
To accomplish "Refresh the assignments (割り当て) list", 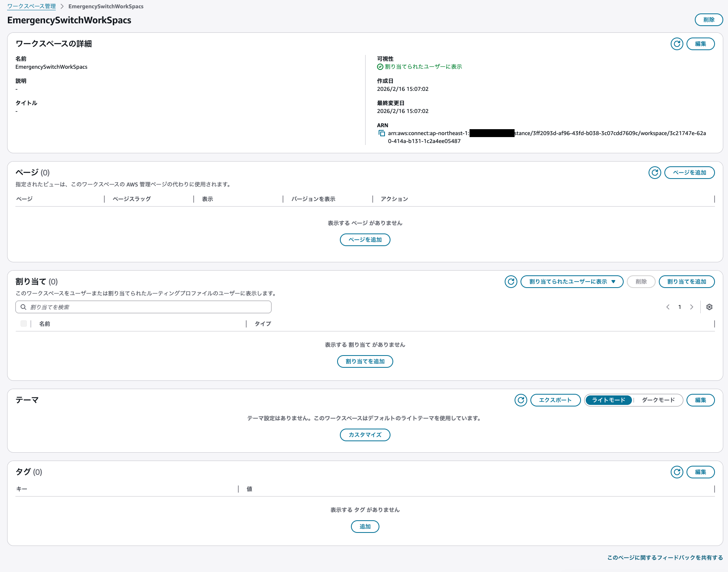I will [511, 282].
